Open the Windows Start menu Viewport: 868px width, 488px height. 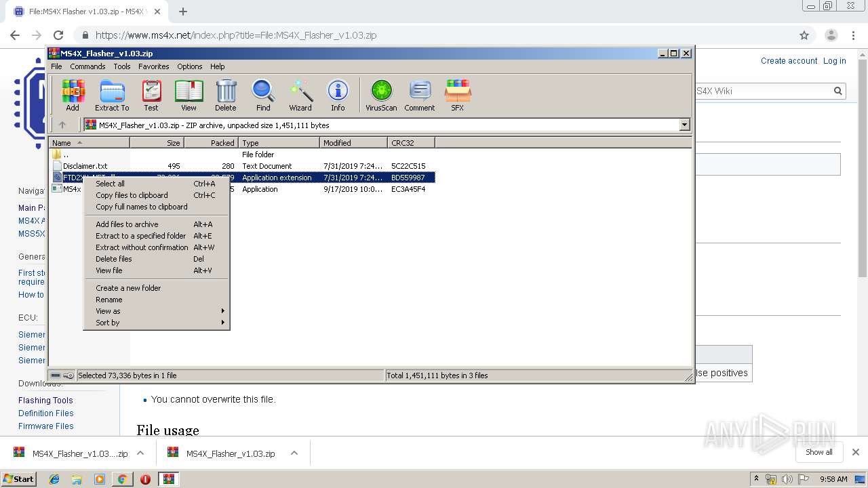[x=19, y=479]
